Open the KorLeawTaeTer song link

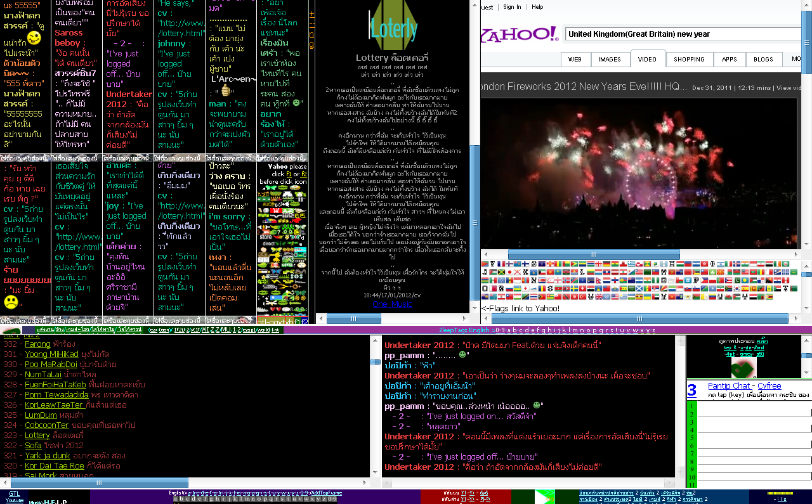coord(55,405)
